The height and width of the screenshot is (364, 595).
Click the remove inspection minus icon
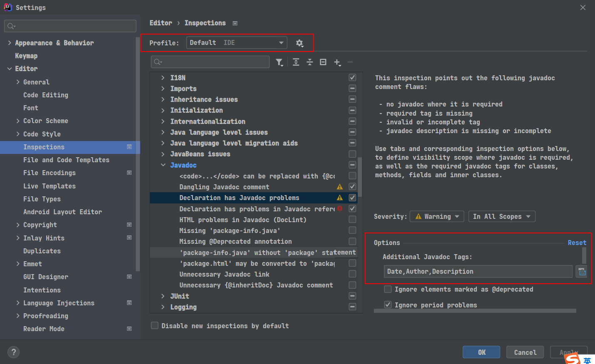pyautogui.click(x=350, y=62)
